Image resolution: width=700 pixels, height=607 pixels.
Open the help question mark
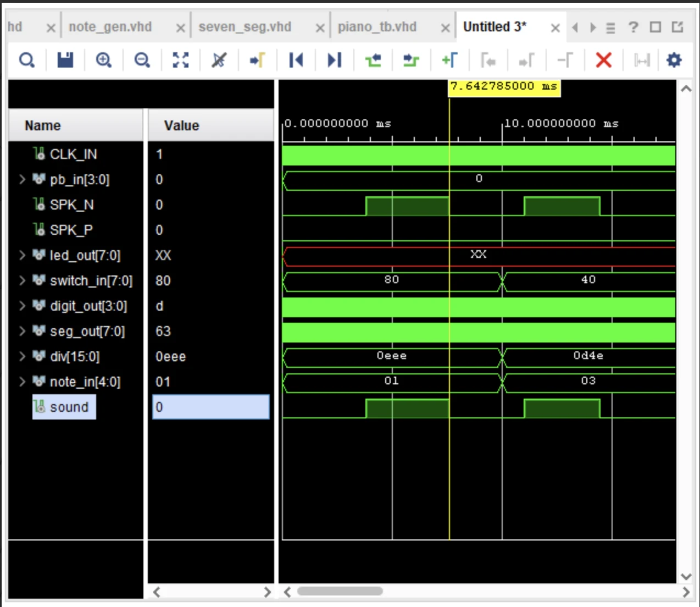pos(634,27)
